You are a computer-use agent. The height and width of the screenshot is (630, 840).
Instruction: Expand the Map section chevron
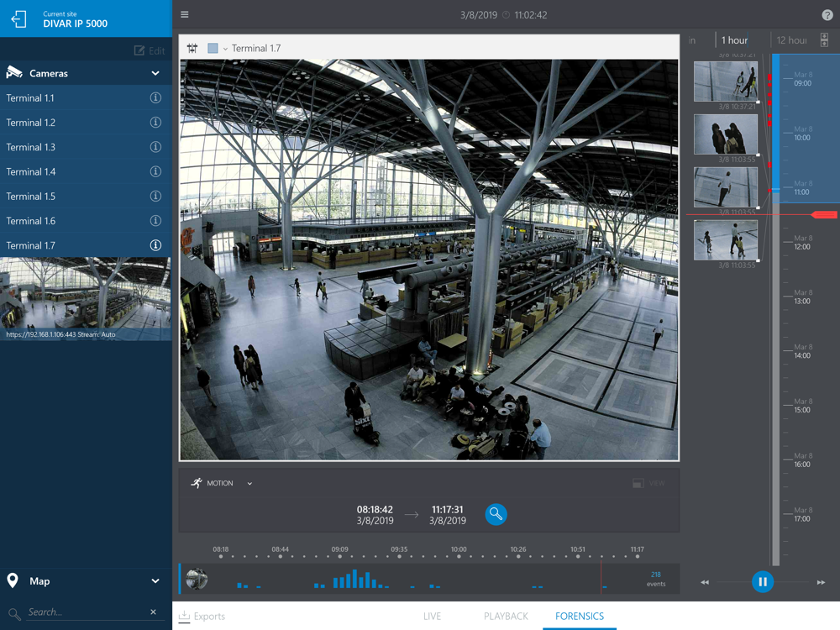(155, 581)
